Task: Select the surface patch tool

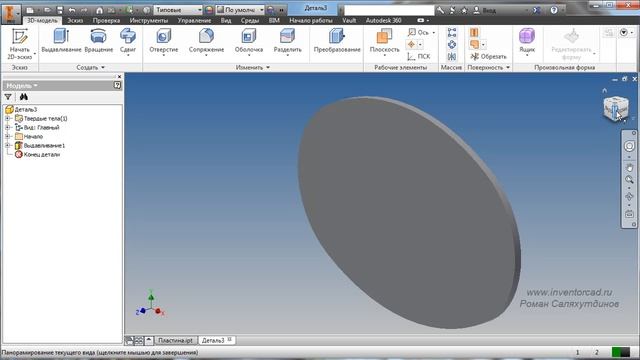Action: pos(474,44)
